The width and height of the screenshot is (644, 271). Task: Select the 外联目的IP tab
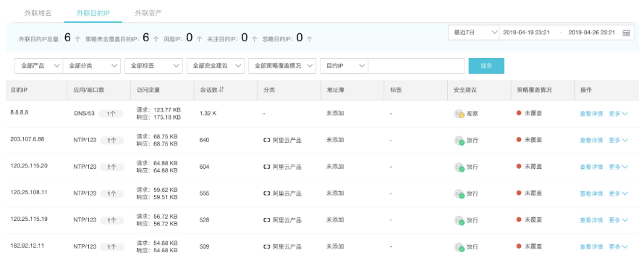pyautogui.click(x=93, y=13)
